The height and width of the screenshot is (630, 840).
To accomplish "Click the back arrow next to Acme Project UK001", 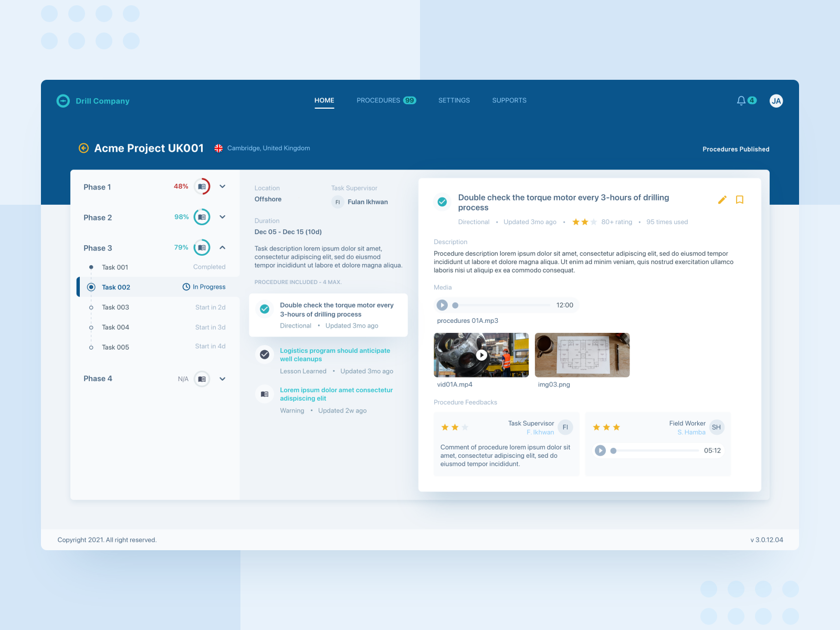I will click(83, 149).
